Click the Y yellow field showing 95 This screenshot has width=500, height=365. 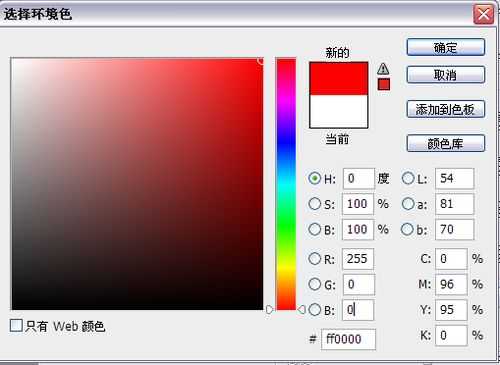[x=451, y=310]
